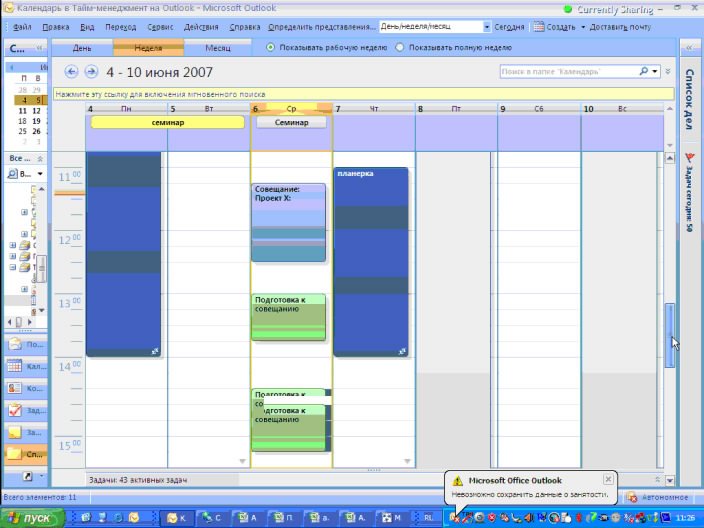Screen dimensions: 704x528
Task: Click the calendar vertical scrollbar thumb
Action: [x=670, y=333]
